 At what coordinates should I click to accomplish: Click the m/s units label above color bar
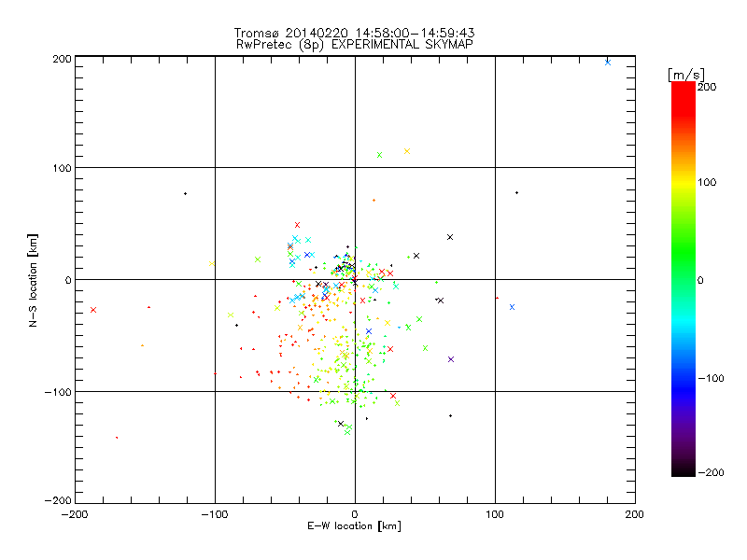(686, 75)
